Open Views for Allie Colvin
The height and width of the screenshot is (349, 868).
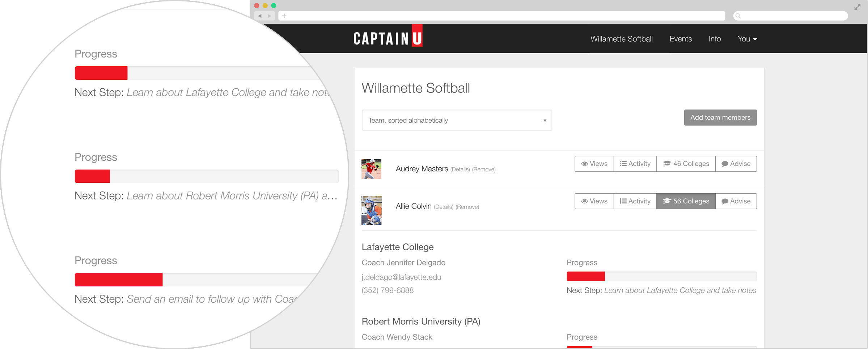594,201
